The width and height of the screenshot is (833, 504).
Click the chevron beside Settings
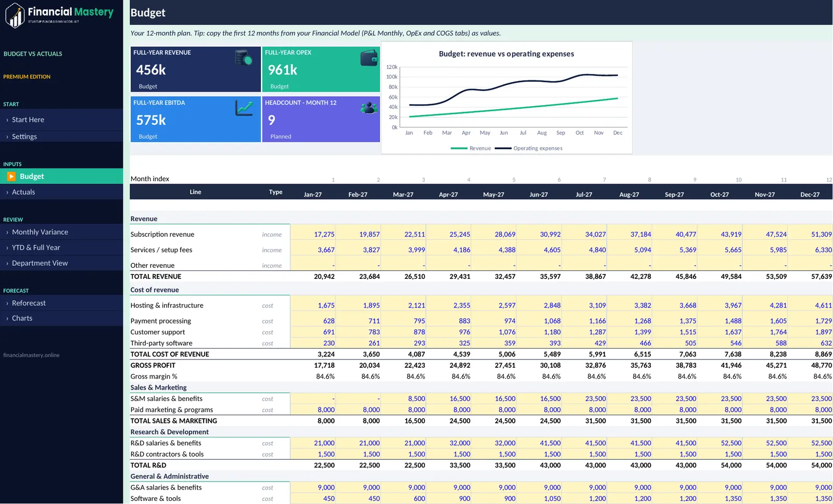click(x=7, y=137)
